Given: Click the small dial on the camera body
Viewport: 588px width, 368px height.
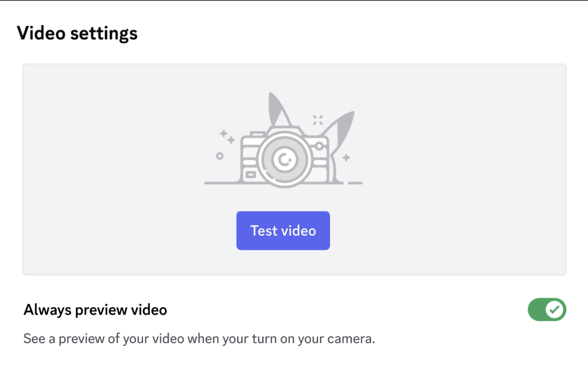Looking at the screenshot, I should tap(319, 146).
